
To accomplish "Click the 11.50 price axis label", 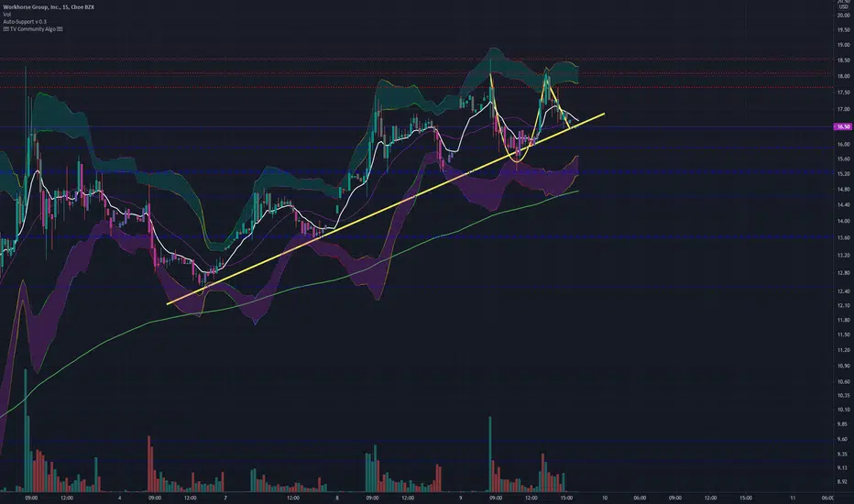I will pos(843,335).
